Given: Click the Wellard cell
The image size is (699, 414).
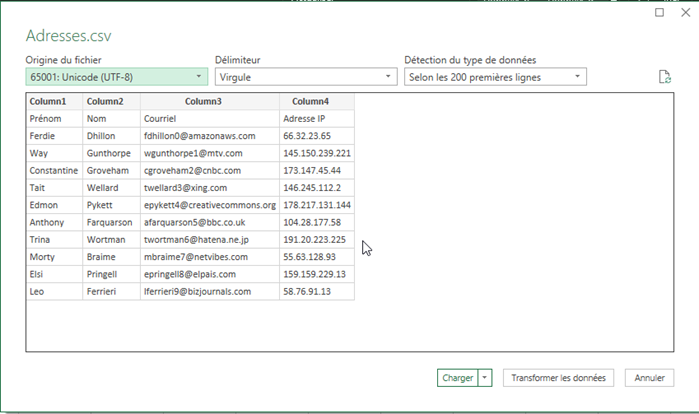Looking at the screenshot, I should point(111,188).
